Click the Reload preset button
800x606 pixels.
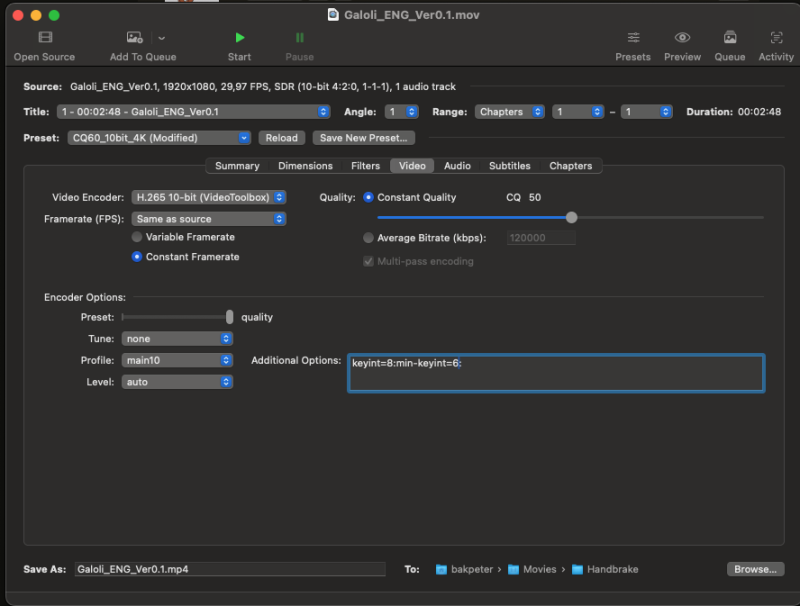coord(282,138)
